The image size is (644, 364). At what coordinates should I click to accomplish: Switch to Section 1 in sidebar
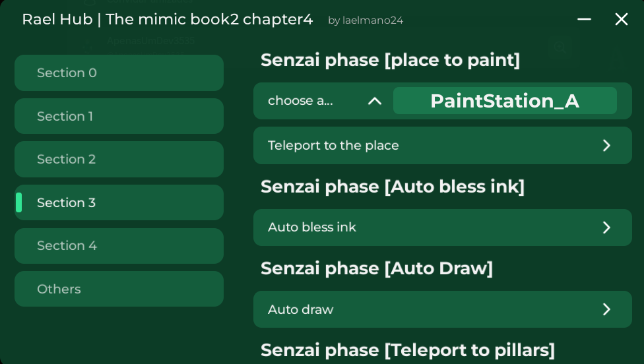click(x=119, y=117)
